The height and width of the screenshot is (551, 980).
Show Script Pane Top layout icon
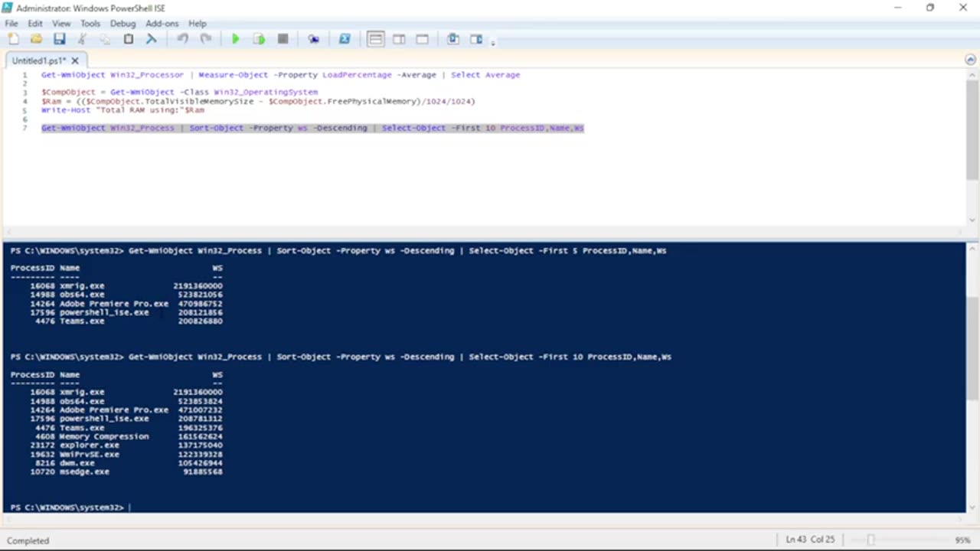[x=375, y=39]
